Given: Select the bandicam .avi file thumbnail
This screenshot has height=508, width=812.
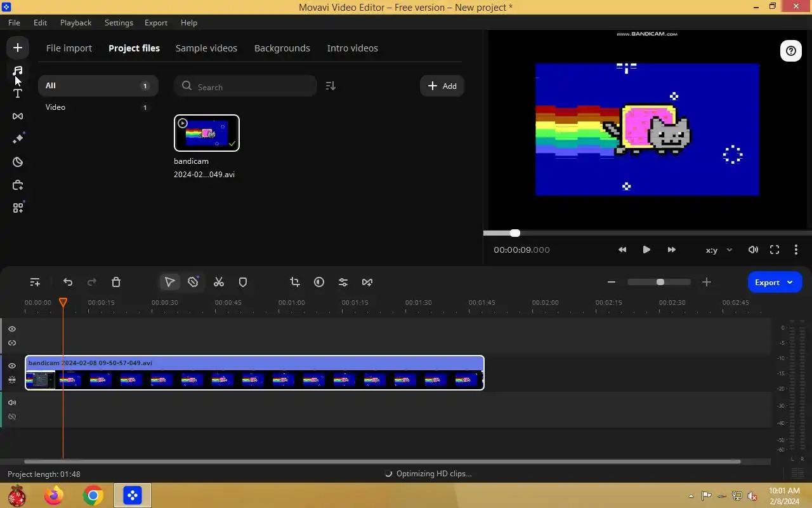Looking at the screenshot, I should [207, 133].
